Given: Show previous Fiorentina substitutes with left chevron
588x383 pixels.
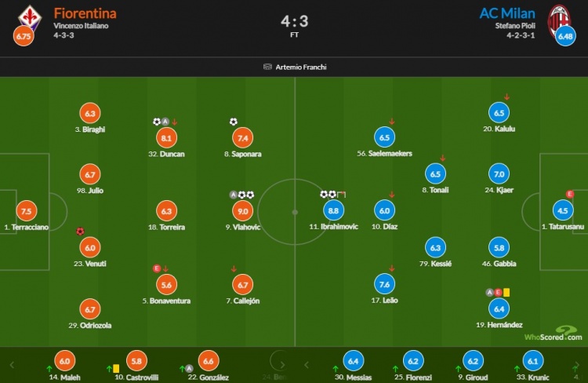Looking at the screenshot, I should [x=12, y=365].
